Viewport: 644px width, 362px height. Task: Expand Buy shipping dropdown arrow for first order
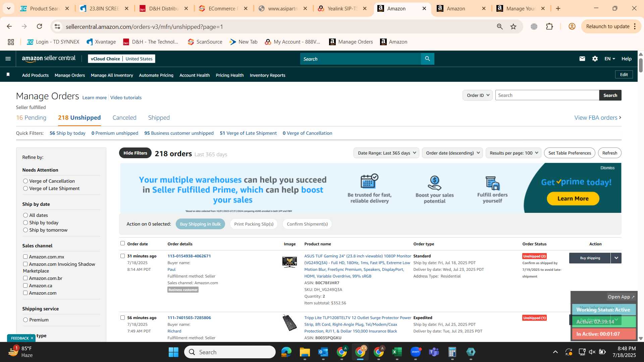point(616,258)
